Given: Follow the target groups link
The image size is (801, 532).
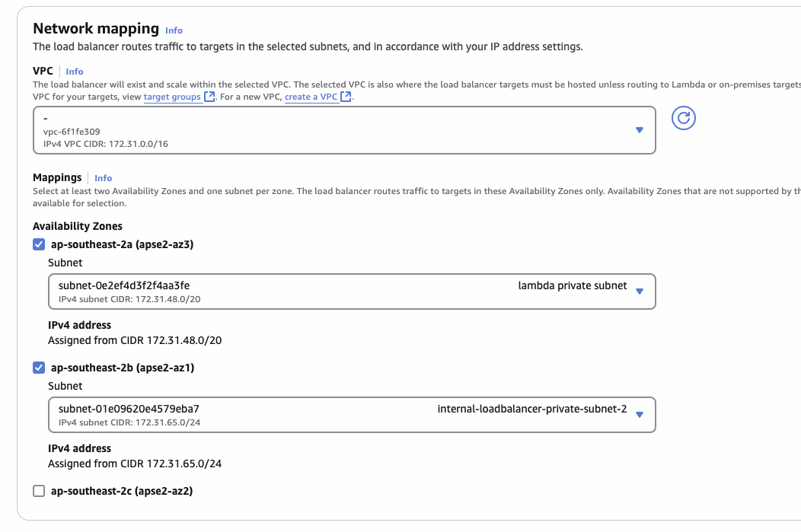Looking at the screenshot, I should click(x=172, y=97).
